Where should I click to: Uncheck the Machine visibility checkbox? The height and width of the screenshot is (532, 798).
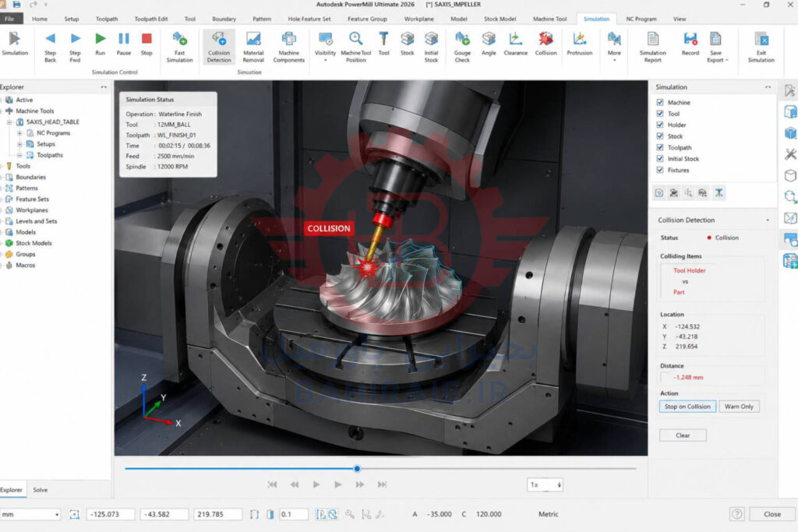click(660, 102)
